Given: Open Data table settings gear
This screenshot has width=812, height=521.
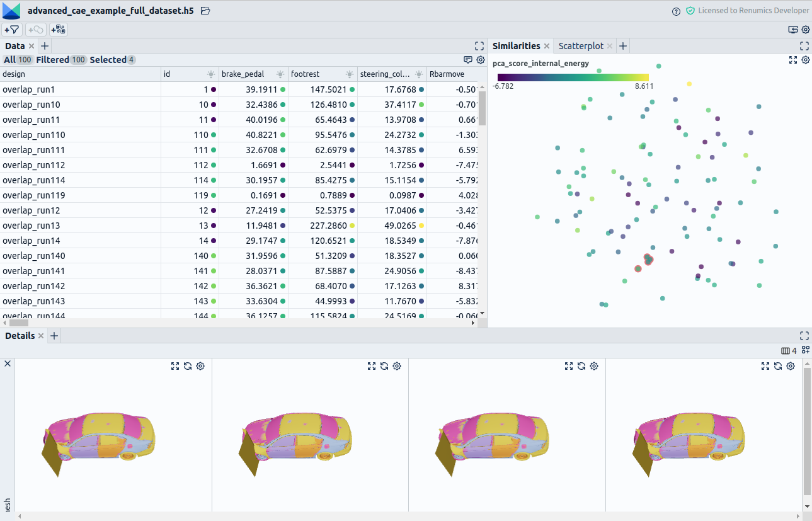Looking at the screenshot, I should click(x=481, y=60).
